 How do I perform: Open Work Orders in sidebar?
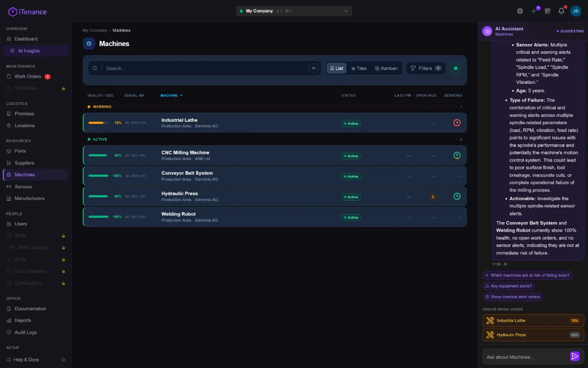tap(35, 76)
